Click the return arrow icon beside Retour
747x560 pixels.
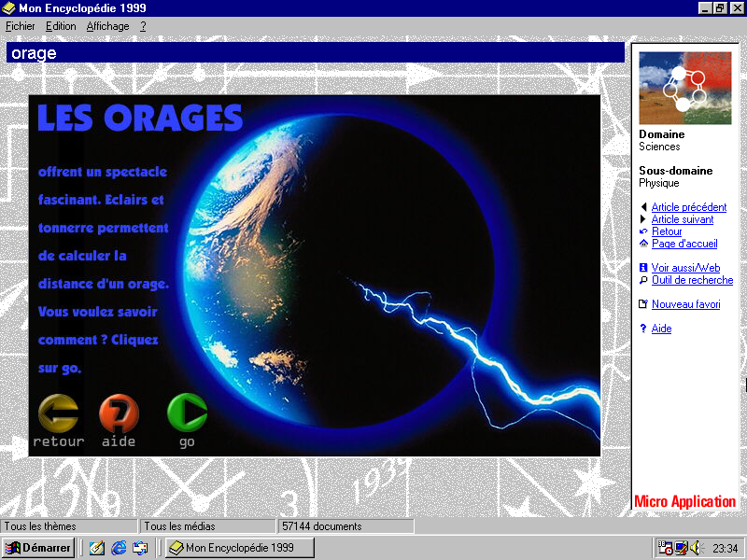643,231
